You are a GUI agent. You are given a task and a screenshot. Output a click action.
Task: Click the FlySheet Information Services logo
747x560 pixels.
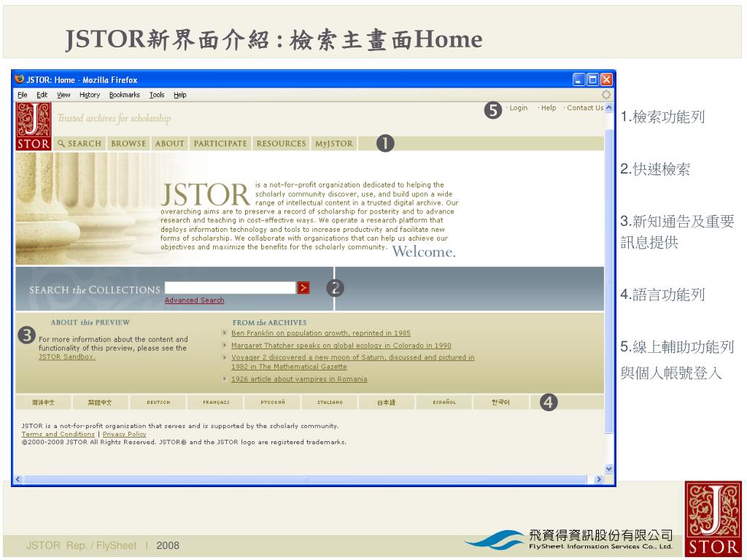568,540
